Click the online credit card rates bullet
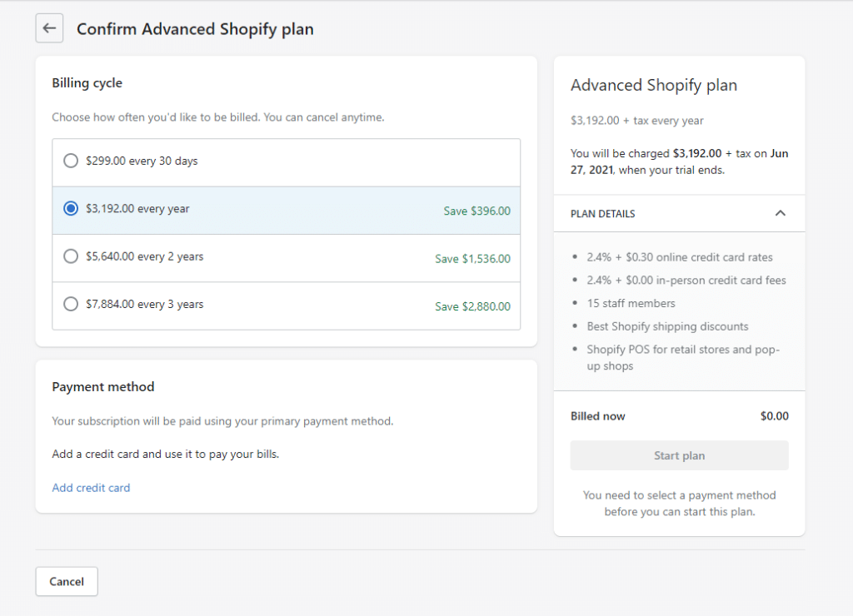Image resolution: width=853 pixels, height=616 pixels. click(x=680, y=257)
